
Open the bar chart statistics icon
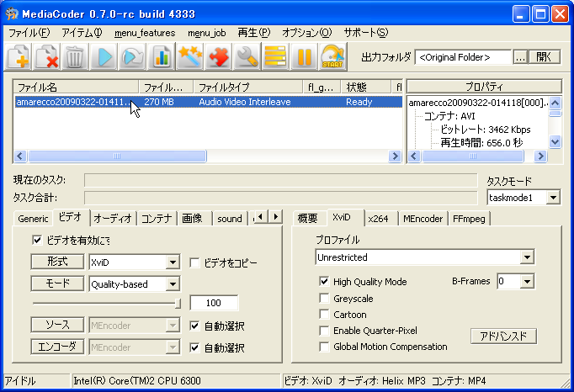pos(161,56)
